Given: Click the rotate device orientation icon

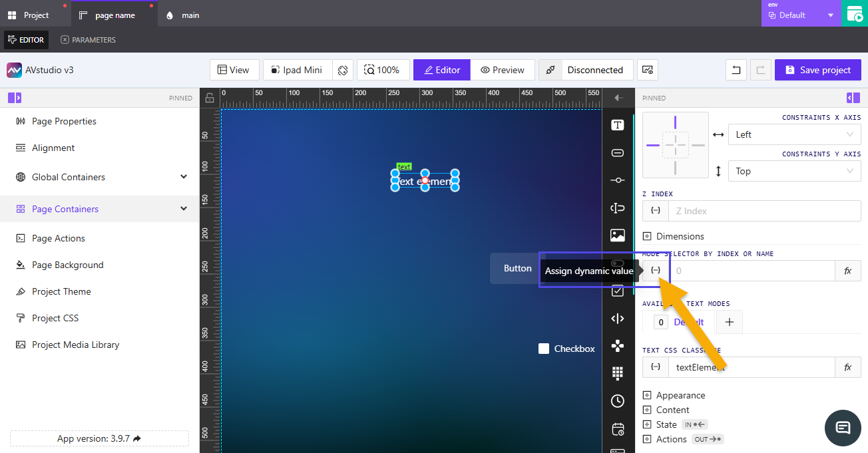Looking at the screenshot, I should pos(343,70).
